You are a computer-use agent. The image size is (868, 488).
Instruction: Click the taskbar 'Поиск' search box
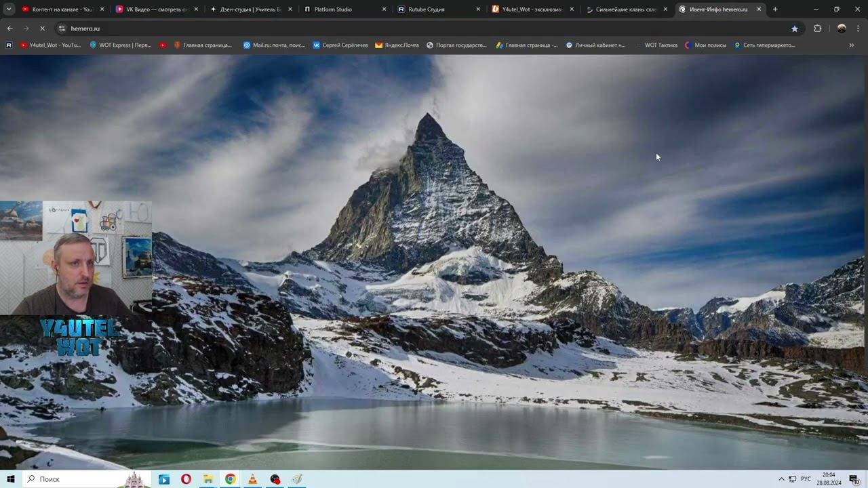point(87,479)
